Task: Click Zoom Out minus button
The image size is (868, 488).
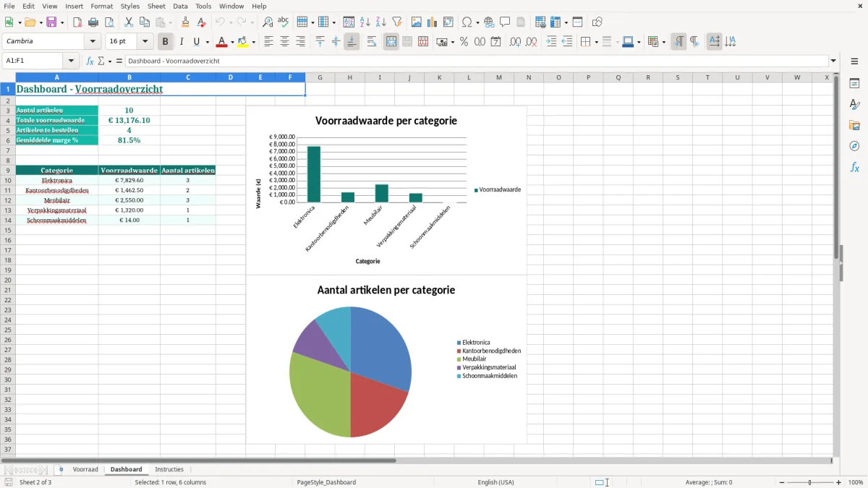Action: (780, 482)
